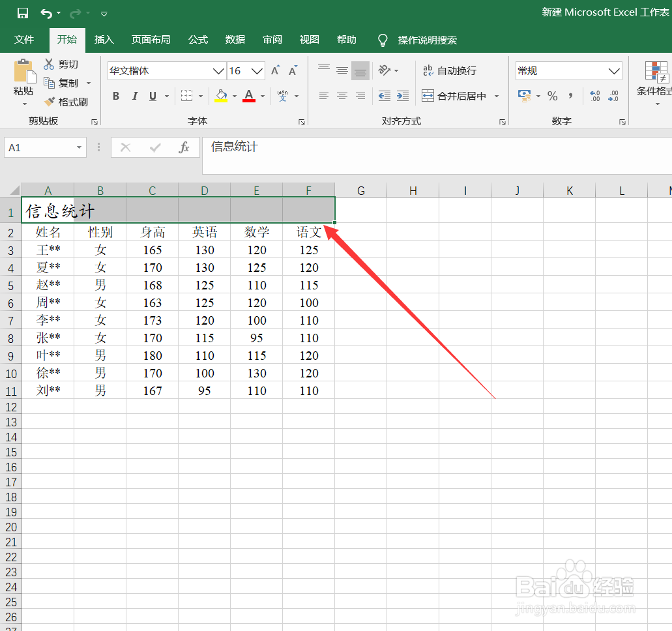Open the 剪贴板 dialog launcher
Screen dimensions: 672x631
coord(95,122)
